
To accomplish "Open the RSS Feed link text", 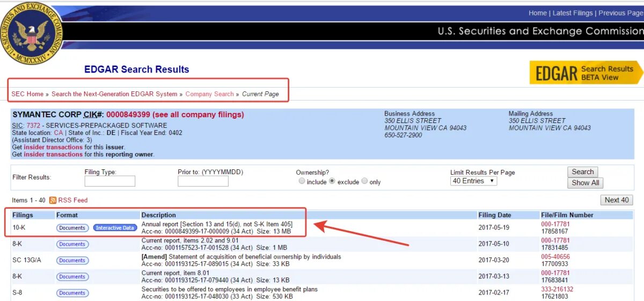I will pos(73,200).
